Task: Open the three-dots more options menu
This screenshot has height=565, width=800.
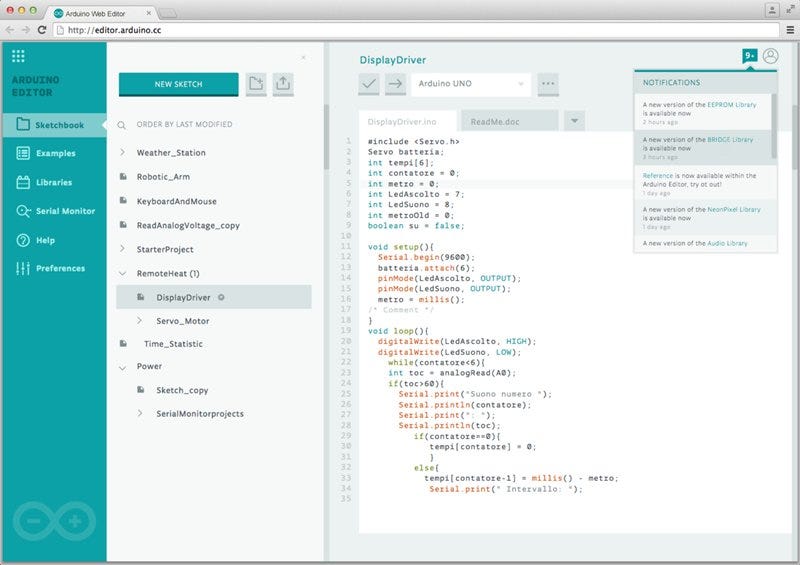Action: pos(548,84)
